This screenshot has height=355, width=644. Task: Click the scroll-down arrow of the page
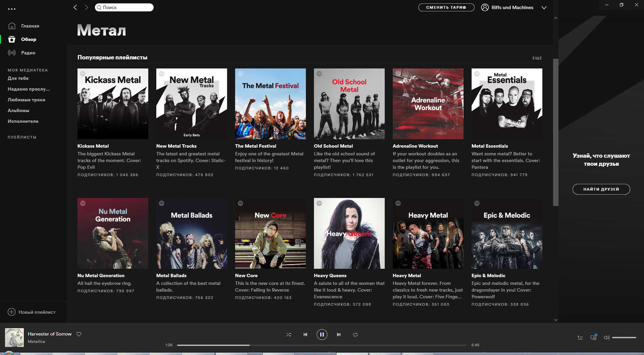(556, 320)
